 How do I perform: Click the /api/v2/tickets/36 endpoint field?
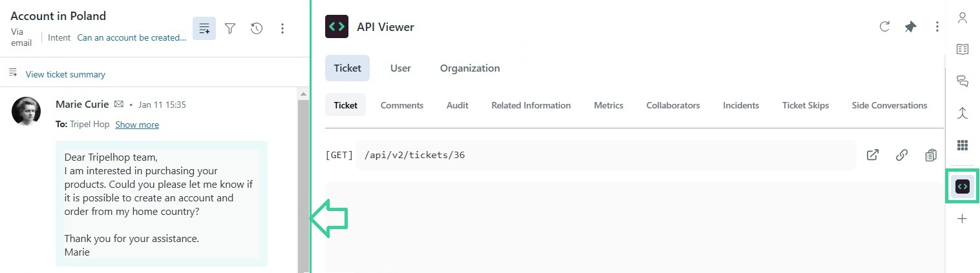pos(606,155)
